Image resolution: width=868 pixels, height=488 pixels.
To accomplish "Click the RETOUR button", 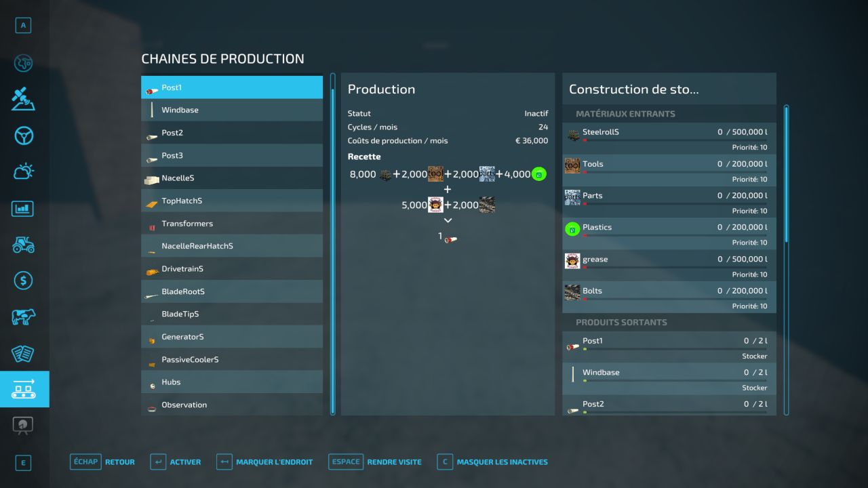I will pos(102,462).
